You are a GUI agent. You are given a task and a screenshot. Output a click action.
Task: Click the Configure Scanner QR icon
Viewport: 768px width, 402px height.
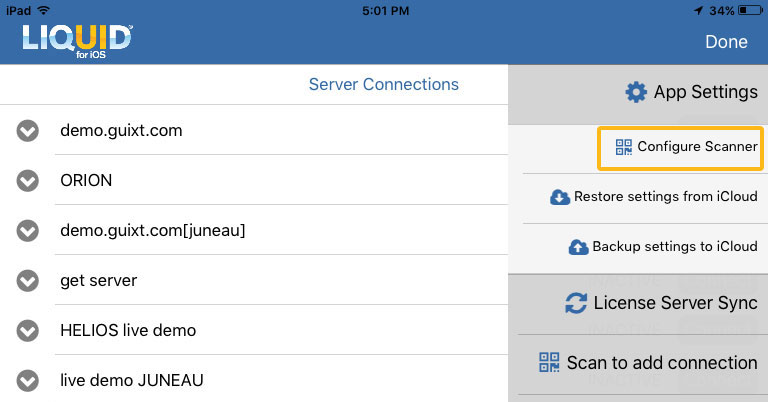tap(624, 147)
